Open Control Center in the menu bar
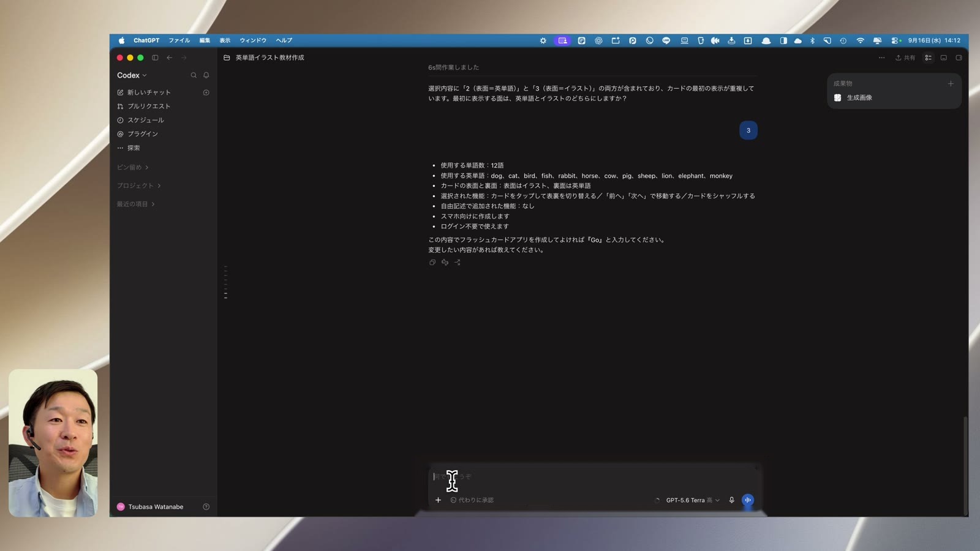The image size is (980, 551). 895,40
